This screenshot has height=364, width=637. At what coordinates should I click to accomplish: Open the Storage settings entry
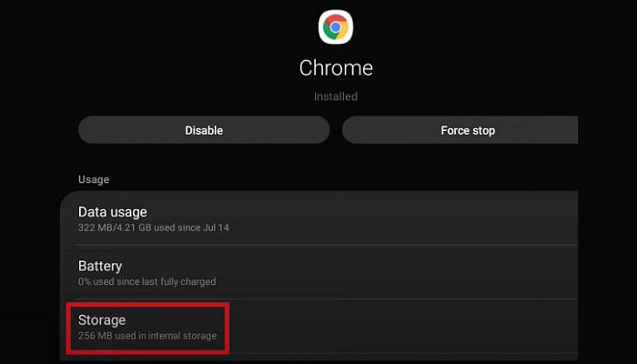coord(318,328)
